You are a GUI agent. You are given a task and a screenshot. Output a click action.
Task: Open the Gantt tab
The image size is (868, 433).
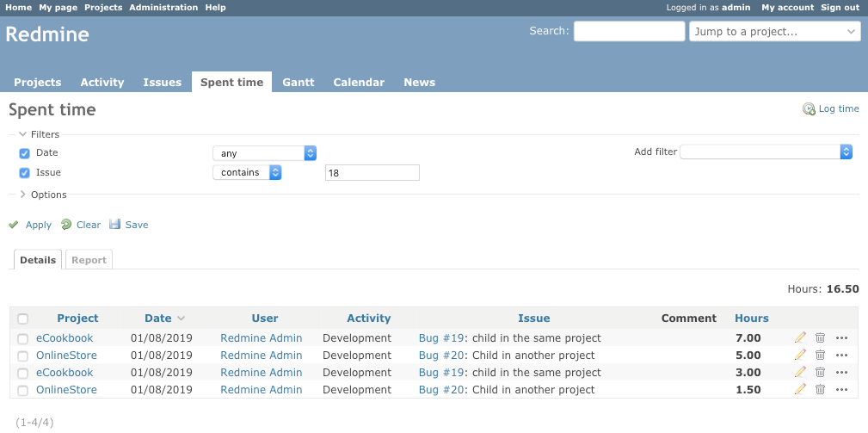tap(299, 82)
